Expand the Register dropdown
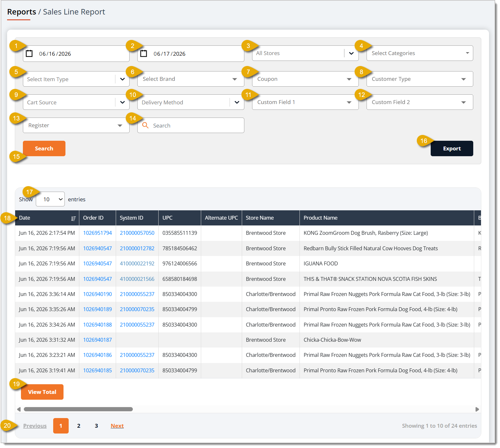 point(76,125)
